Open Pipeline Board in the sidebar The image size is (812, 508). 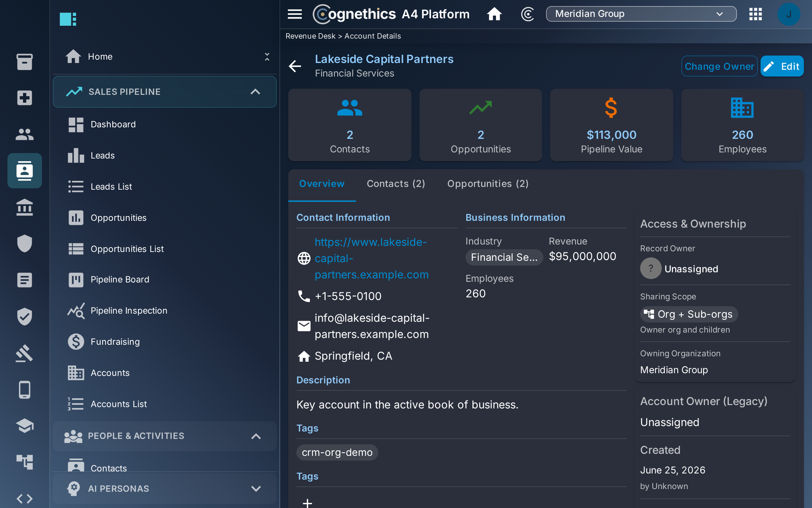(x=164, y=279)
